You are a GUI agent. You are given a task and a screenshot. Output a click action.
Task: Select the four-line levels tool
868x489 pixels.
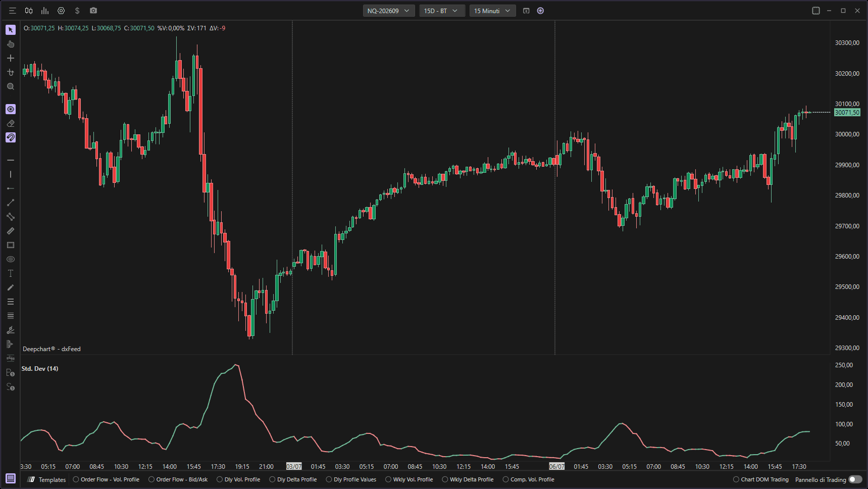(x=11, y=316)
